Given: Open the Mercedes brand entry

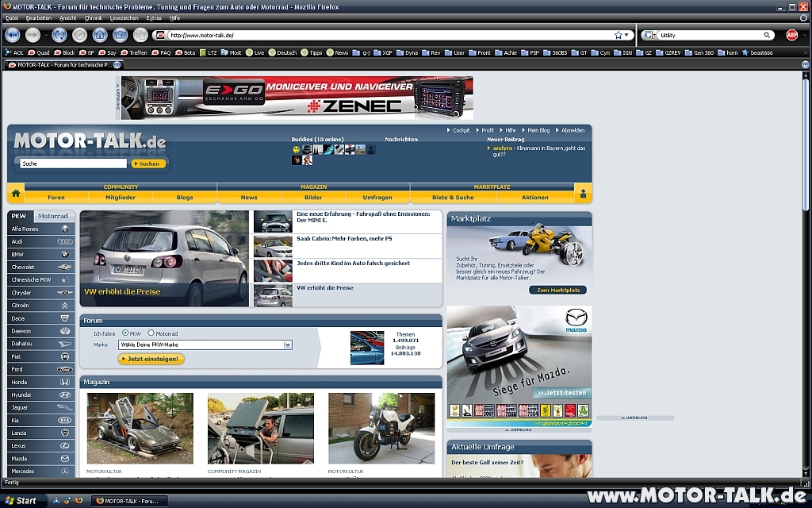Looking at the screenshot, I should [41, 471].
